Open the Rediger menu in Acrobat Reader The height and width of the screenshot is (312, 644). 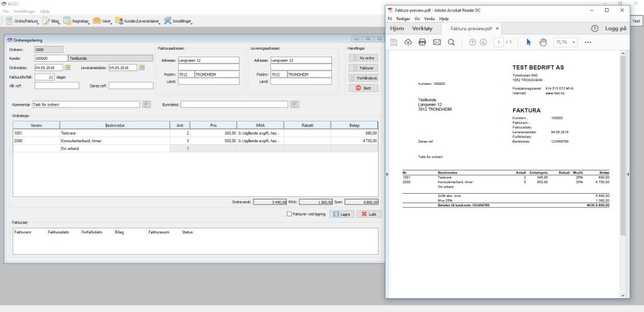(403, 19)
